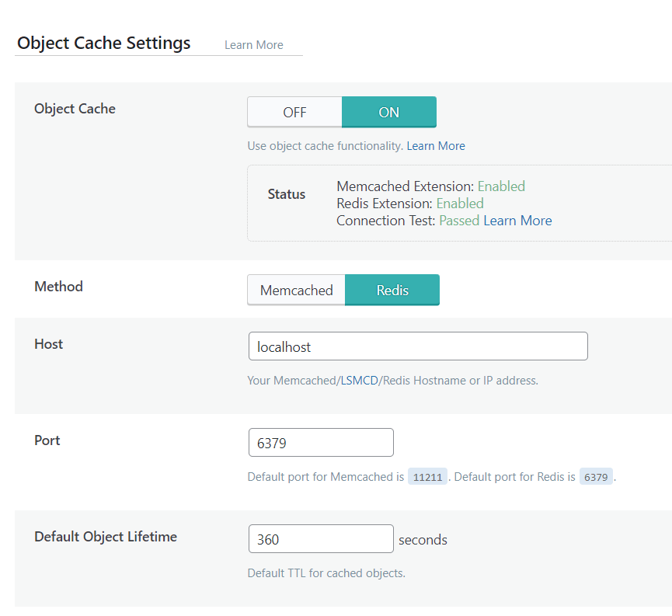
Task: Select the 6379 value in Port field
Action: pos(272,442)
